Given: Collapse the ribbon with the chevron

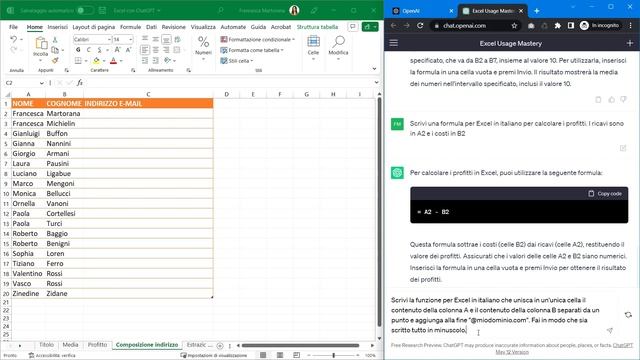Looking at the screenshot, I should (x=374, y=69).
